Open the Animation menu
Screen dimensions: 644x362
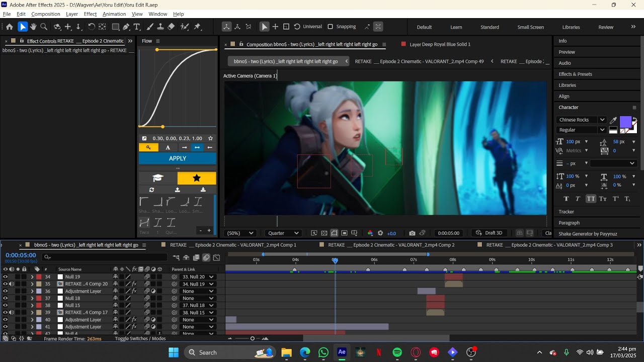click(114, 14)
